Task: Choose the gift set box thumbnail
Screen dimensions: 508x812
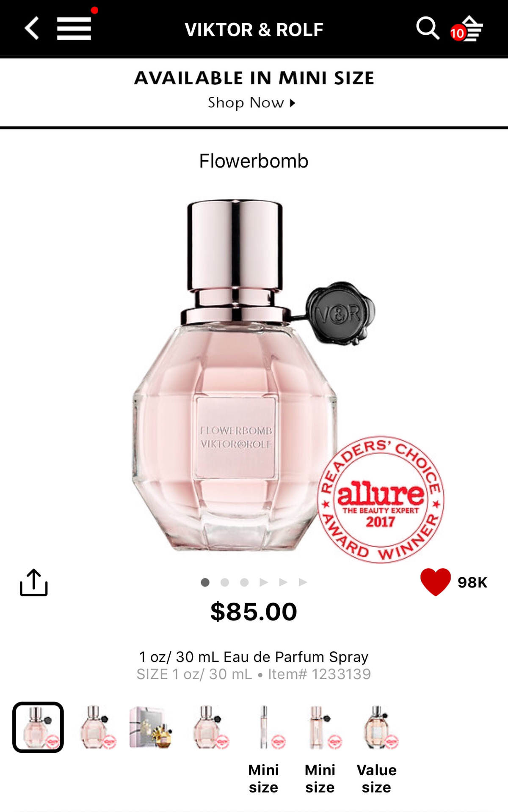Action: (151, 727)
